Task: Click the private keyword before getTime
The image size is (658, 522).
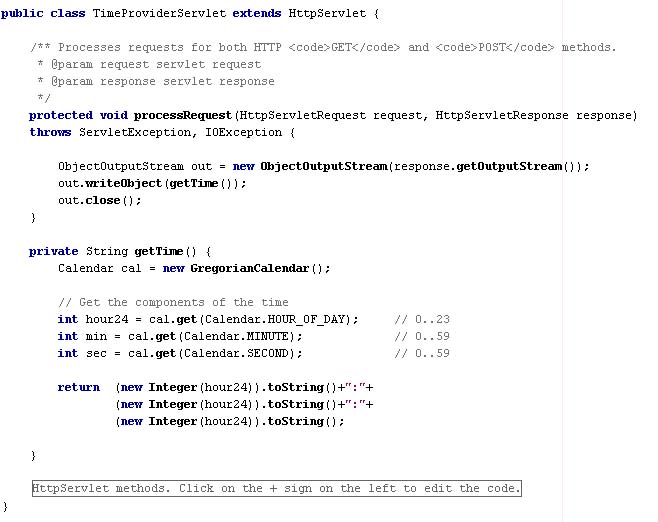Action: coord(54,251)
